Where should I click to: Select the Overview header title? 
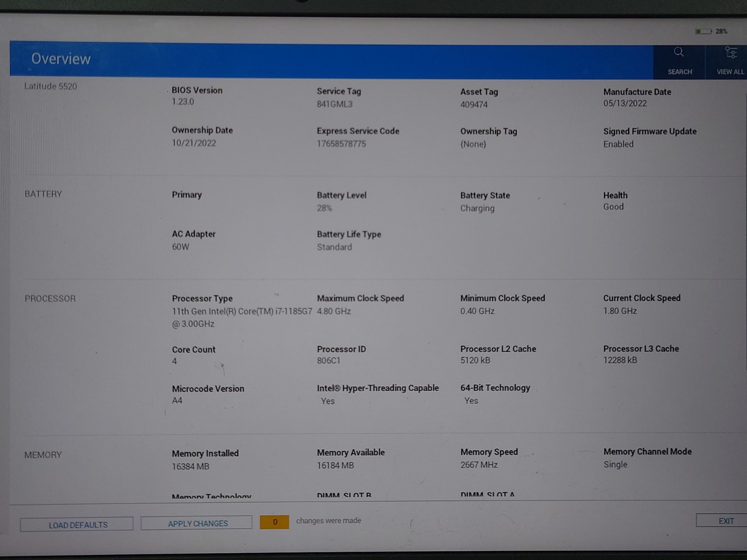(x=61, y=59)
